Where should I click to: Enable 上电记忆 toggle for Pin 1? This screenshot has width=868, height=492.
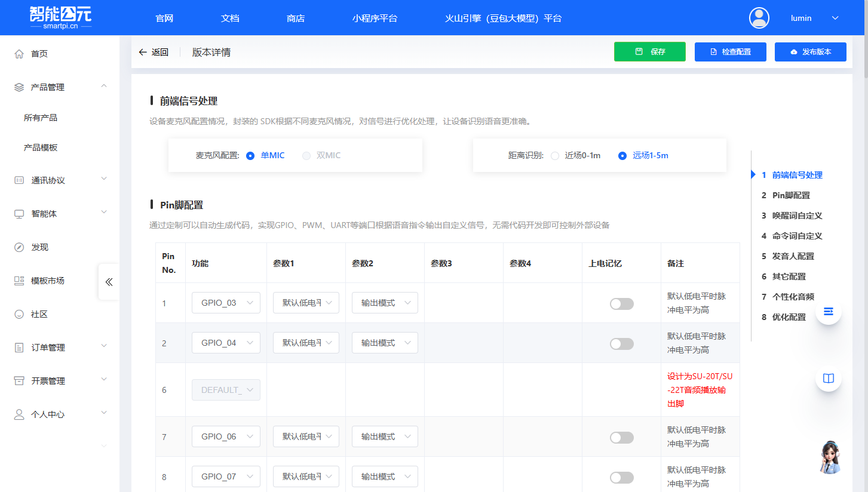[x=621, y=303]
